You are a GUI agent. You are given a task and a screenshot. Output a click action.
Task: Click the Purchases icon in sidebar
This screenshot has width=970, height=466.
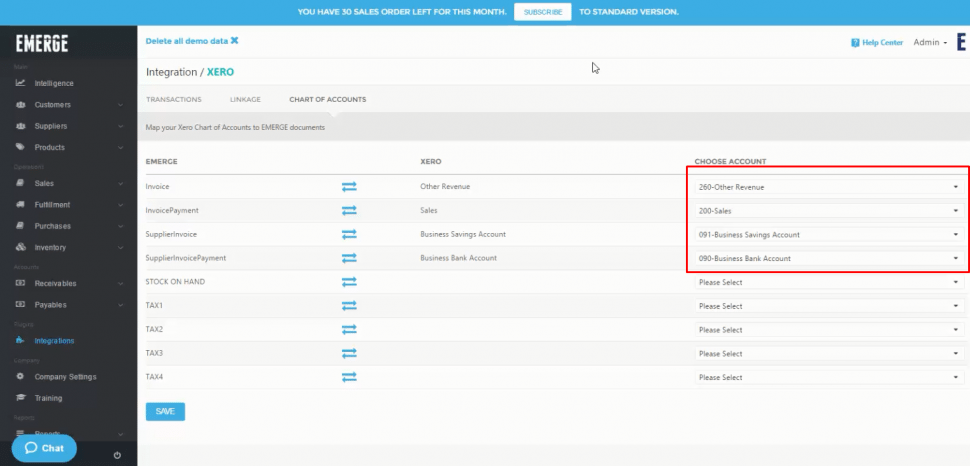(x=20, y=226)
